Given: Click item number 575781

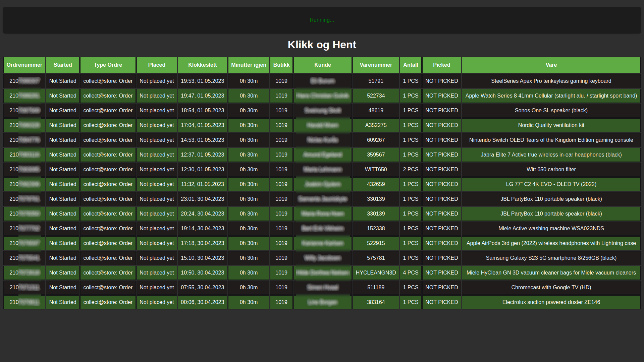Looking at the screenshot, I should 376,258.
